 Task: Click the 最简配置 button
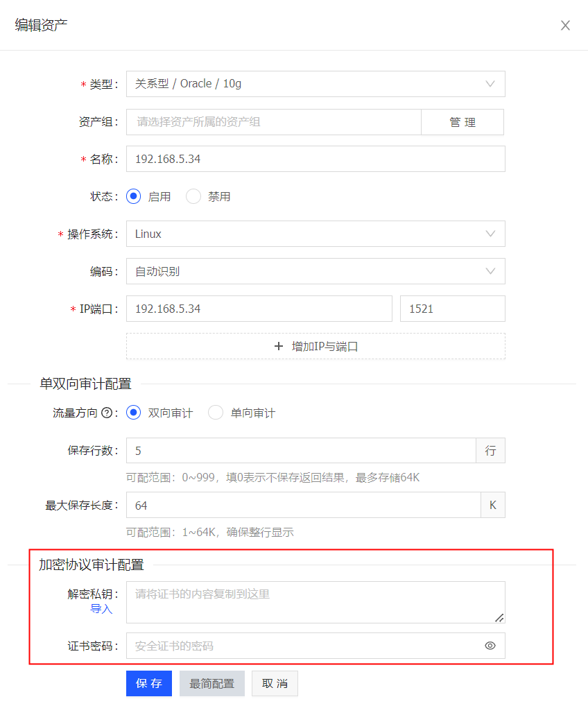tap(212, 684)
